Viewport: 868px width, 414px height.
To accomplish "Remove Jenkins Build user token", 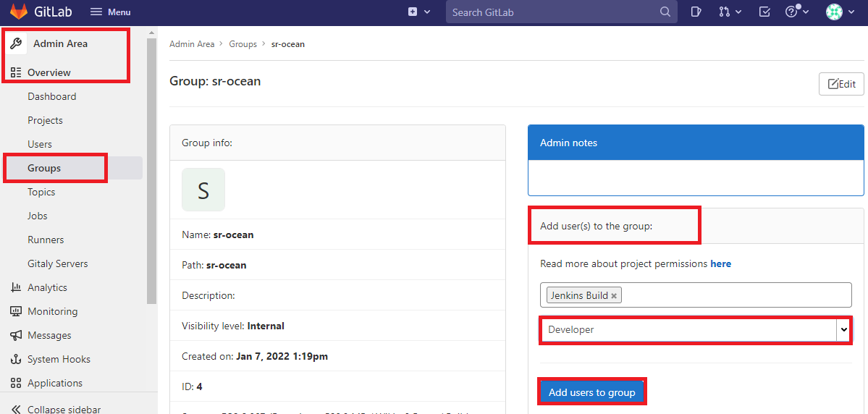I will (614, 295).
